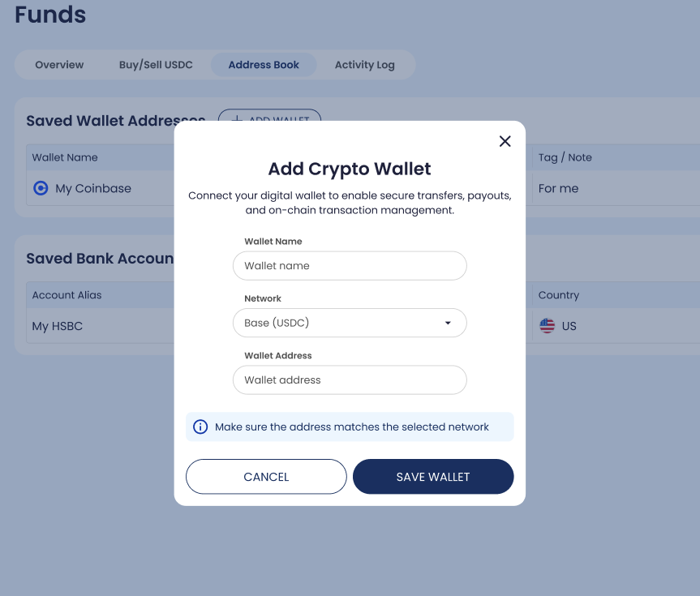Click the Account Alias column header
Viewport: 700px width, 596px height.
point(67,295)
